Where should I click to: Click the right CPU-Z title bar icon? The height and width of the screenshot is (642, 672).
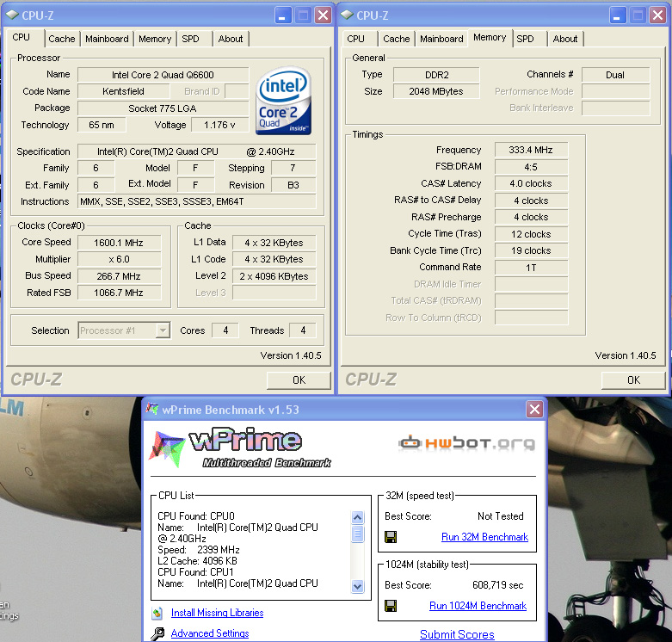(x=347, y=15)
